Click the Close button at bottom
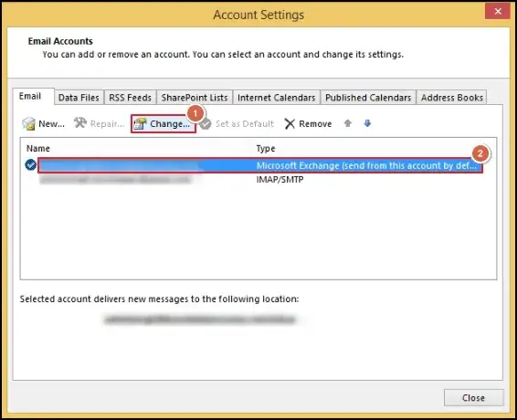 pyautogui.click(x=473, y=398)
